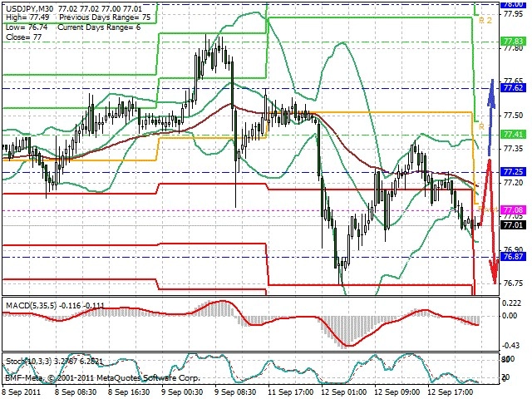Select the black 77.01 current price label
Viewport: 532px width, 399px height.
click(x=513, y=225)
